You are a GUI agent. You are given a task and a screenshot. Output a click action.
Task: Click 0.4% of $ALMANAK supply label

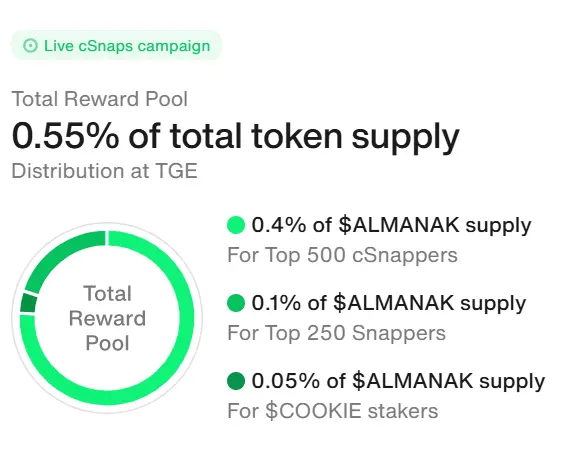click(391, 225)
